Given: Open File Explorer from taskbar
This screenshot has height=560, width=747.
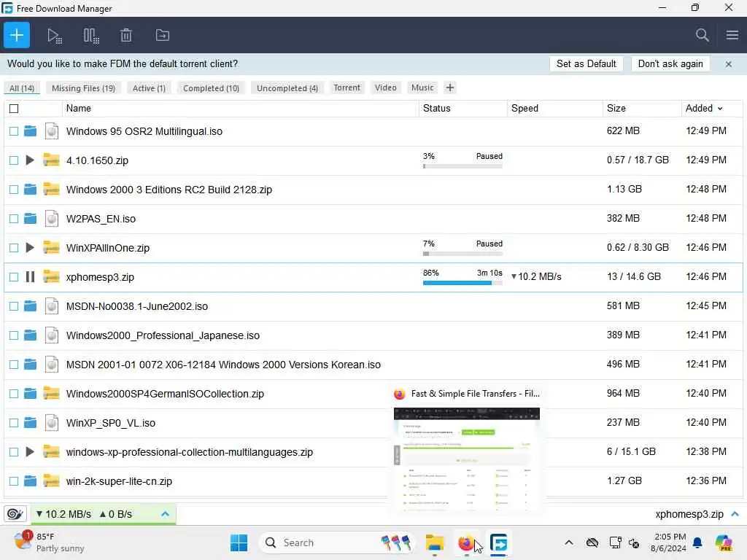Looking at the screenshot, I should [435, 542].
